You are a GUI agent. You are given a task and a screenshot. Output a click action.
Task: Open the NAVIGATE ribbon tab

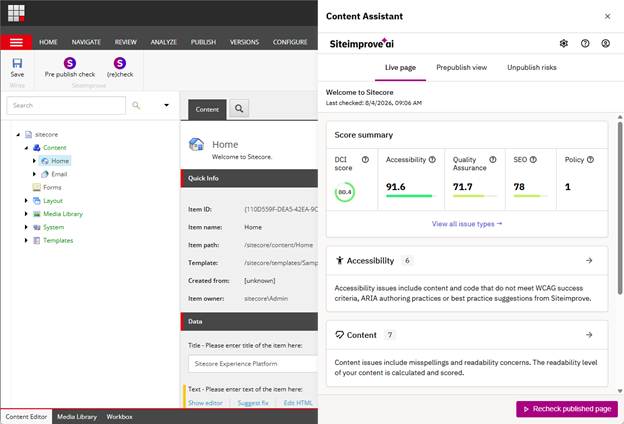[86, 42]
